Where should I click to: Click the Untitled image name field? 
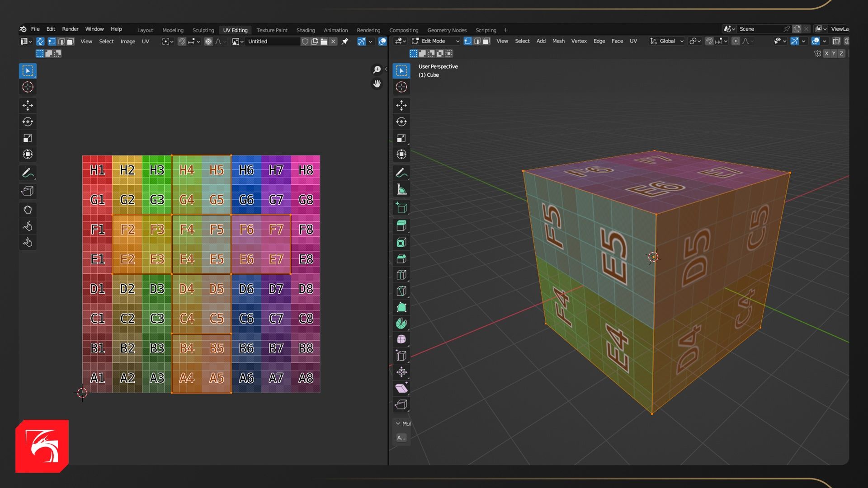click(x=271, y=41)
